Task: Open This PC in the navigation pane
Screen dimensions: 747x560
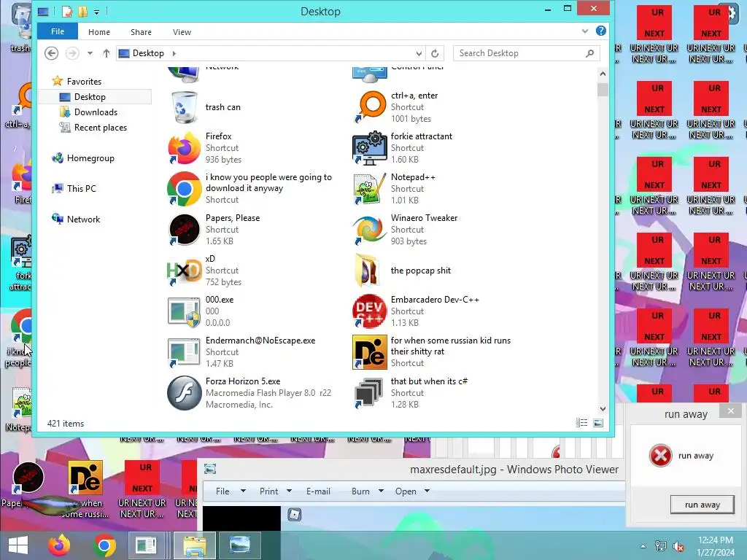Action: pyautogui.click(x=81, y=189)
